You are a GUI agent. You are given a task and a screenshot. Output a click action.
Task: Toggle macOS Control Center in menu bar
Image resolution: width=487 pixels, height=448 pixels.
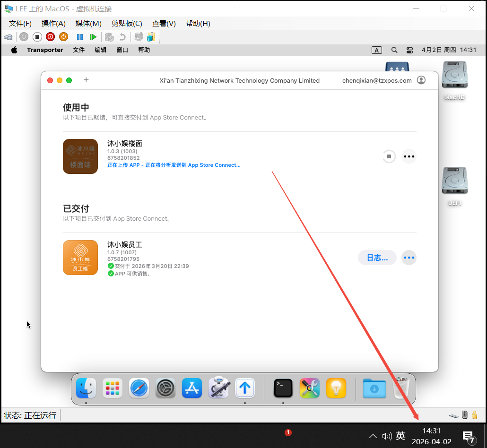pos(409,50)
